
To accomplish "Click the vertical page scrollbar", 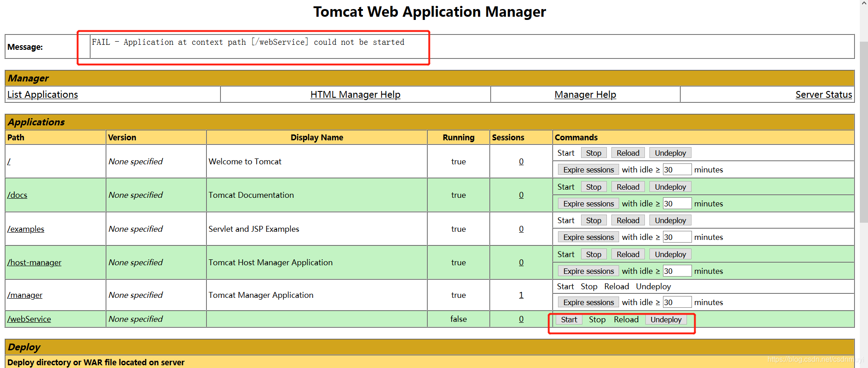I will 864,131.
